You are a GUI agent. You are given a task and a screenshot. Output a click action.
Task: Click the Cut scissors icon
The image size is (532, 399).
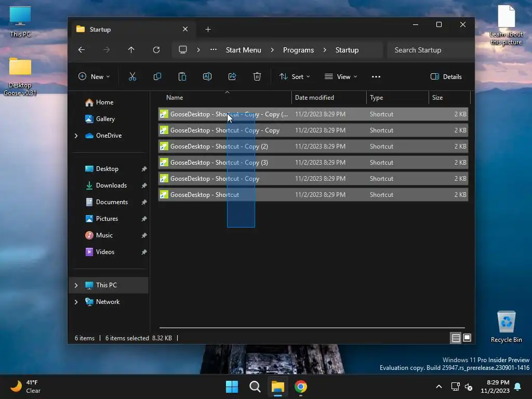pos(132,77)
